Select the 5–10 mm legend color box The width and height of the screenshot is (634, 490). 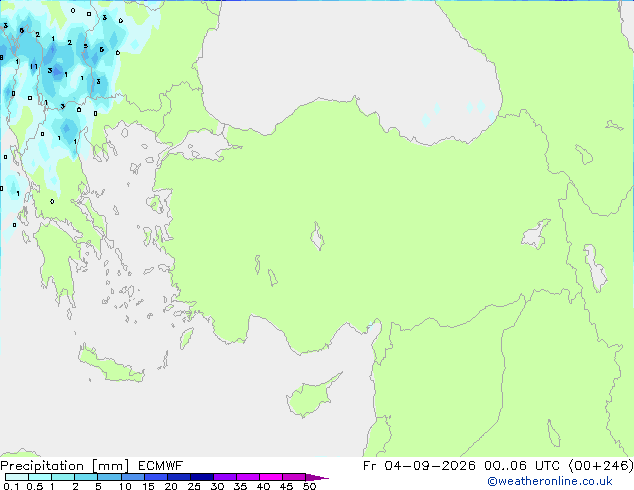point(109,477)
